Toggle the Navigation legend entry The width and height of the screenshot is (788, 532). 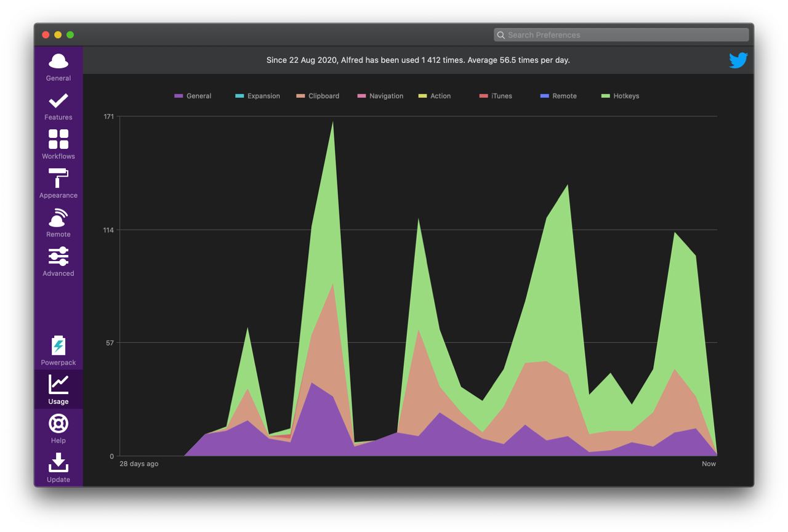pyautogui.click(x=380, y=96)
